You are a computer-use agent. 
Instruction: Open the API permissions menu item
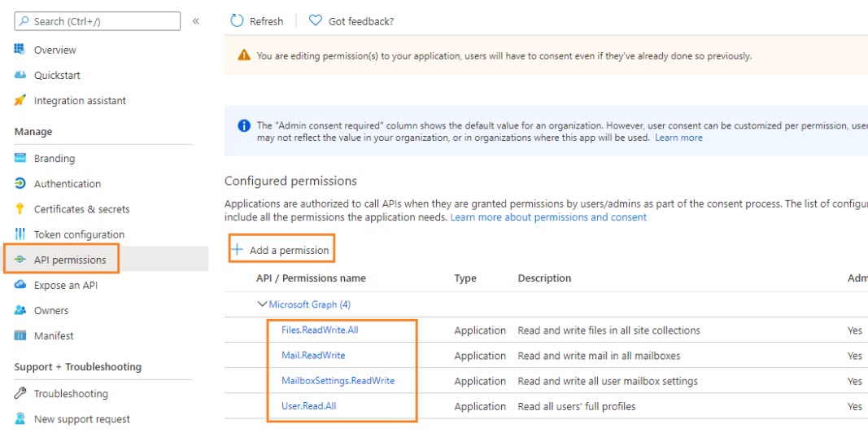(70, 260)
